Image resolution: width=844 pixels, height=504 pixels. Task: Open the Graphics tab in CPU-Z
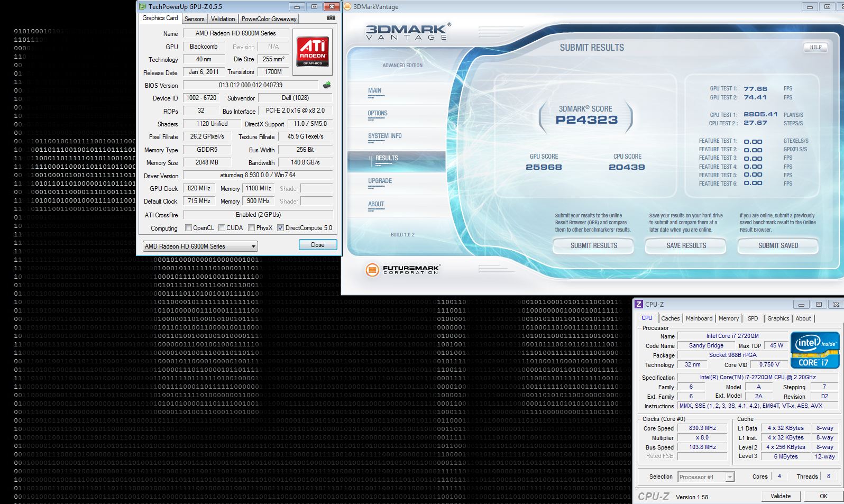pos(778,318)
